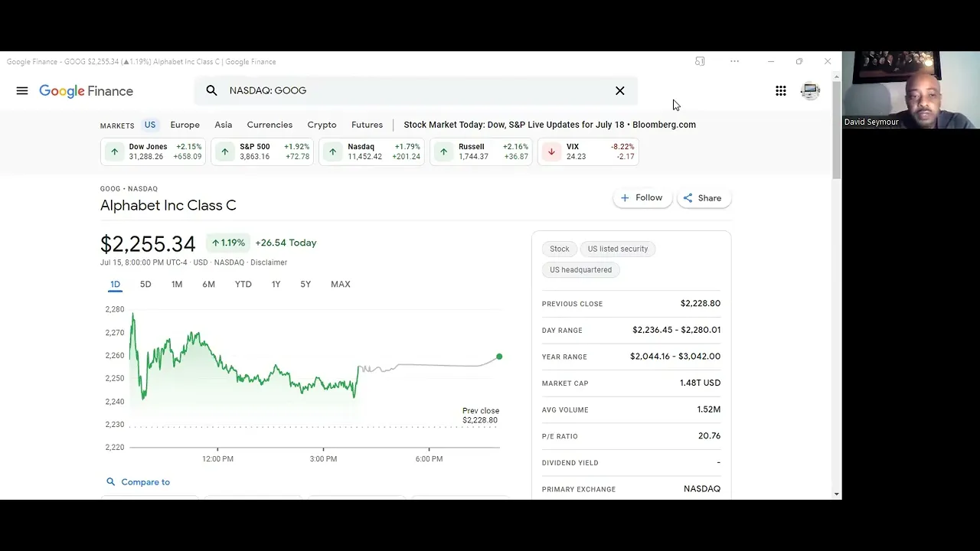
Task: Click the US listed security chip
Action: [618, 249]
